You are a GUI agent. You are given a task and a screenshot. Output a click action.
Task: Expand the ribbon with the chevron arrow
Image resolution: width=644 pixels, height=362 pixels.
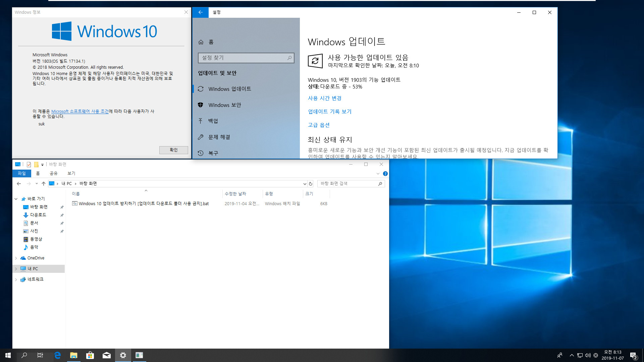[378, 174]
